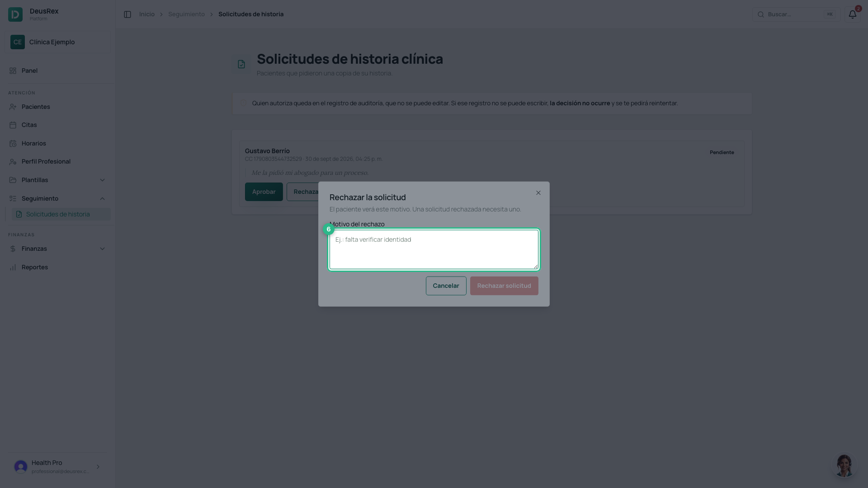
Task: Click the DeusRex logo icon
Action: tap(15, 14)
